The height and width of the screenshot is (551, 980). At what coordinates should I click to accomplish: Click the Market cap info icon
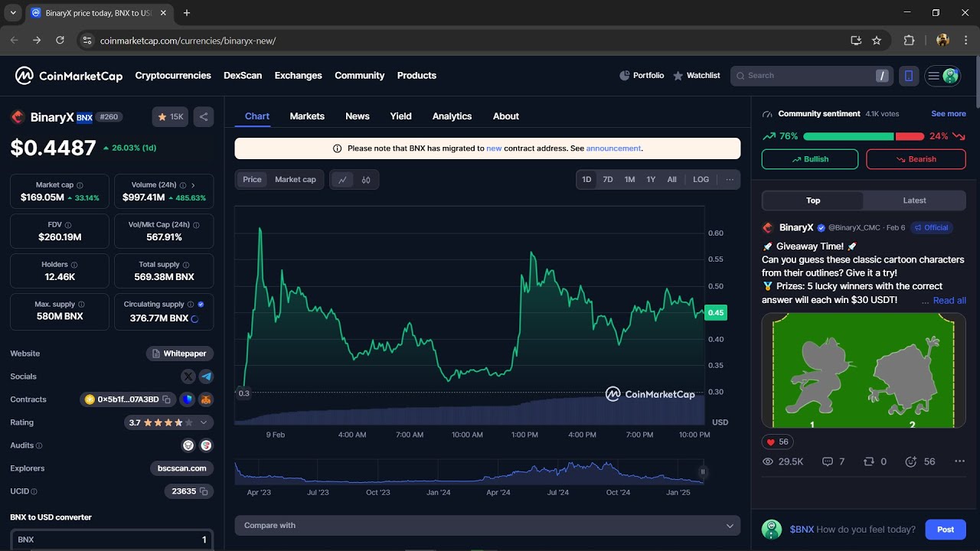point(80,185)
